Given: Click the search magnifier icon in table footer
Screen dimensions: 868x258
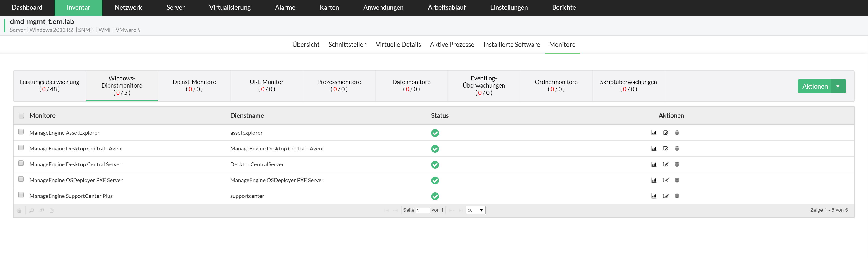Looking at the screenshot, I should (32, 211).
